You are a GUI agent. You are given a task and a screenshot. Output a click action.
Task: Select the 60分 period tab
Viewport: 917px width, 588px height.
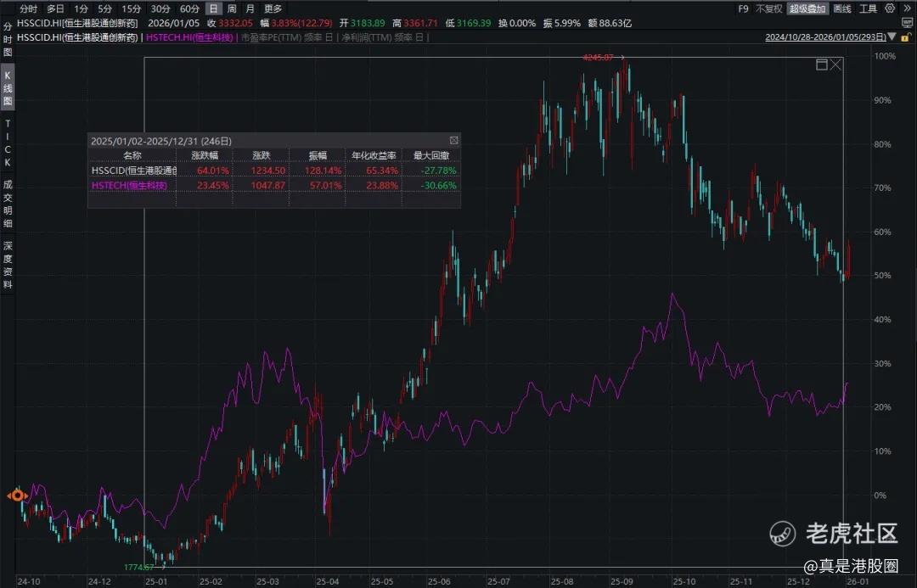point(188,8)
